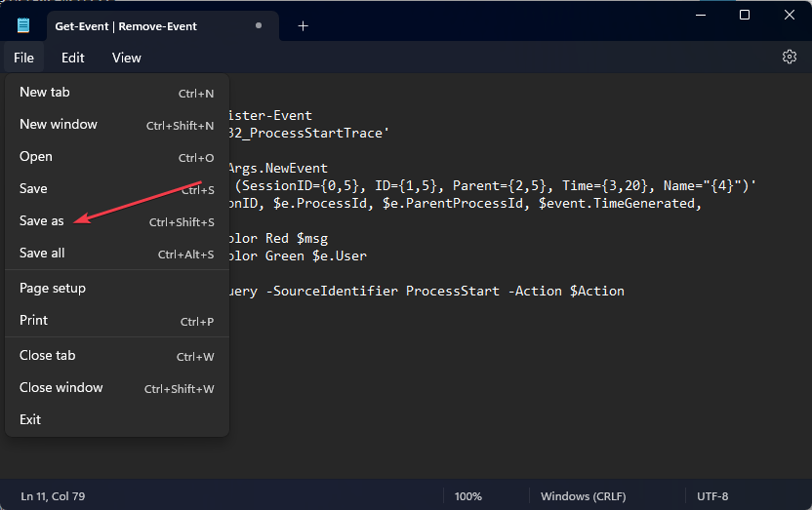This screenshot has width=812, height=510.
Task: Choose 'Save all' menu entry
Action: pyautogui.click(x=43, y=254)
